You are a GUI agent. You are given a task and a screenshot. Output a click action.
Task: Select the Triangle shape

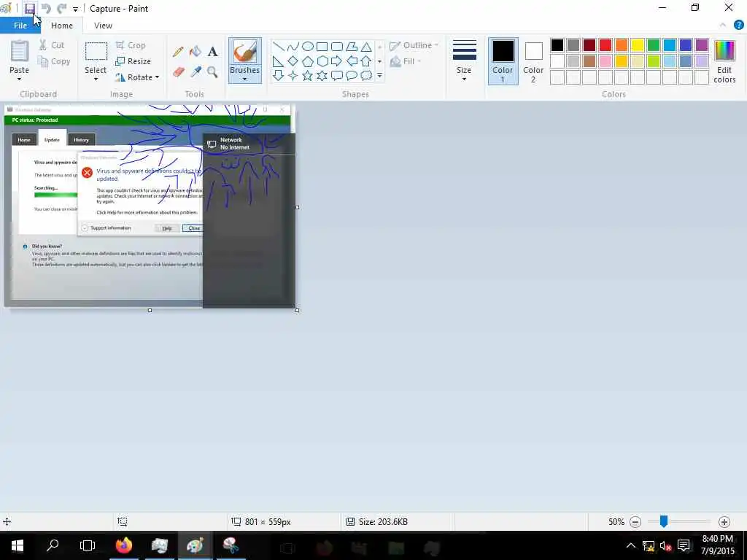tap(366, 46)
